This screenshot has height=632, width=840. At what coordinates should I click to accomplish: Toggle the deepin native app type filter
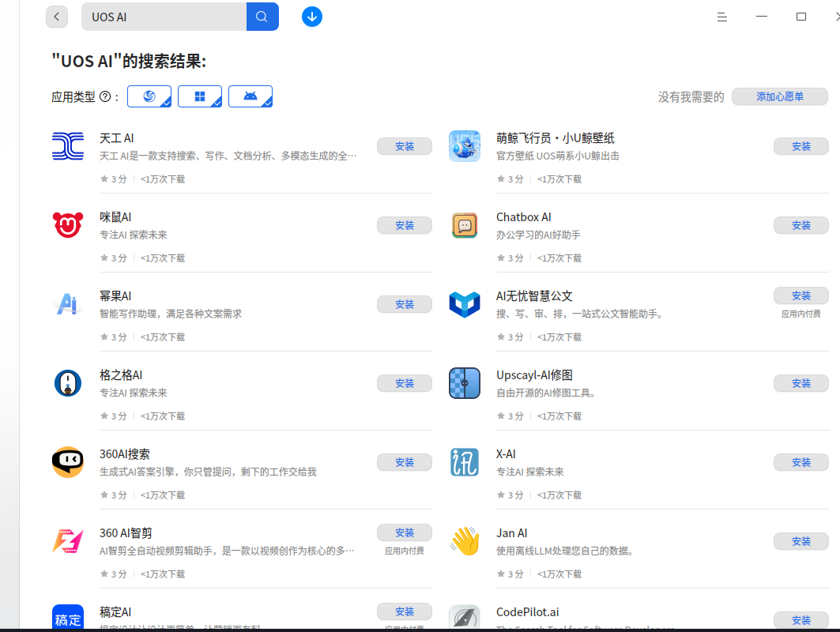(149, 96)
